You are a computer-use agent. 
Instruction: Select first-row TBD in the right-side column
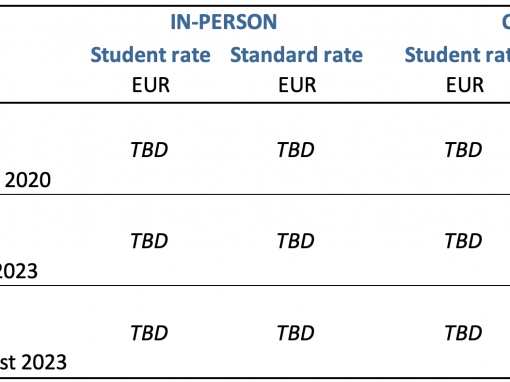[x=463, y=150]
